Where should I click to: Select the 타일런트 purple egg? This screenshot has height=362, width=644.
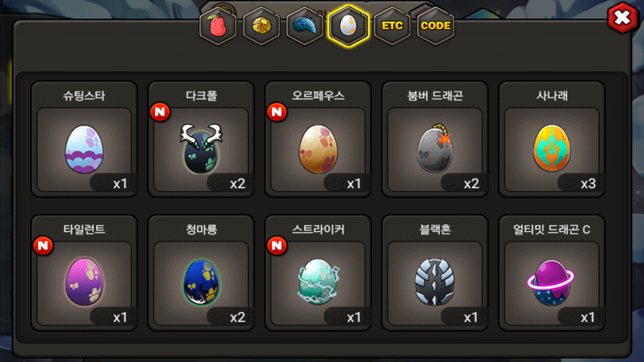coord(84,273)
